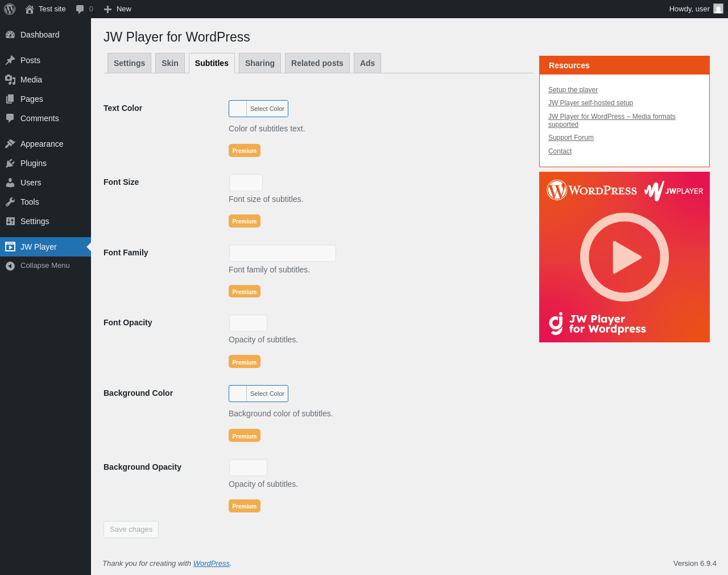Image resolution: width=728 pixels, height=575 pixels.
Task: Click the Tools wrench icon
Action: coord(10,202)
